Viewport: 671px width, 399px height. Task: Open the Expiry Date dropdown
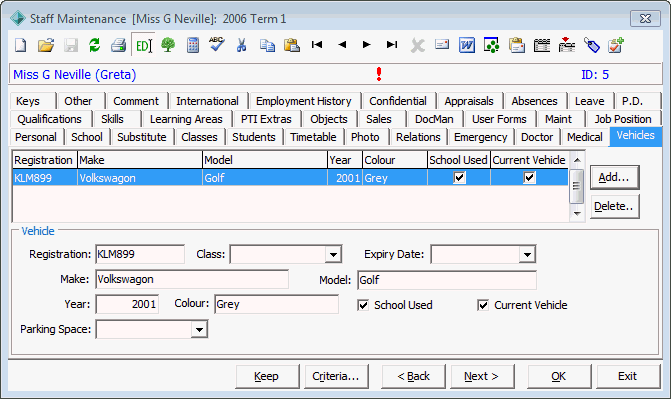tap(527, 255)
